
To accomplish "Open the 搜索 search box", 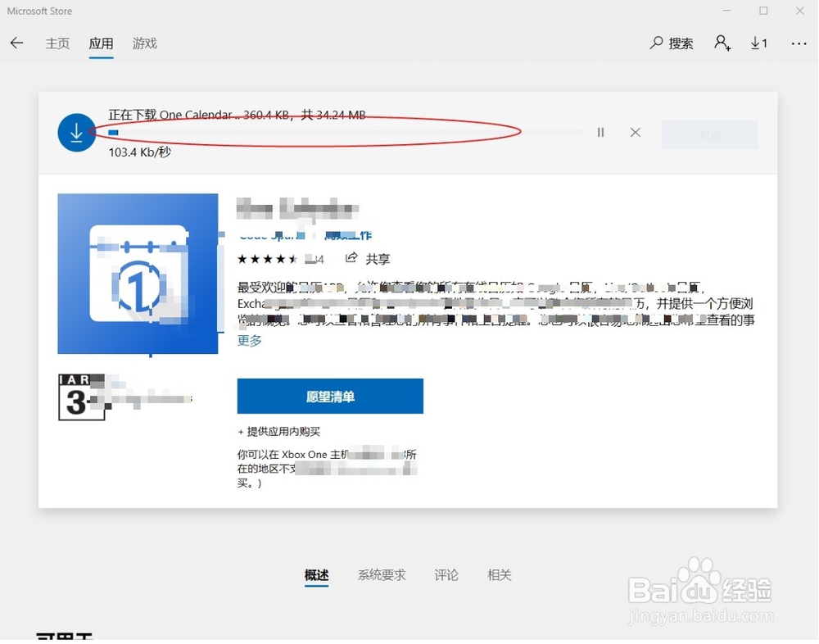I will 672,43.
